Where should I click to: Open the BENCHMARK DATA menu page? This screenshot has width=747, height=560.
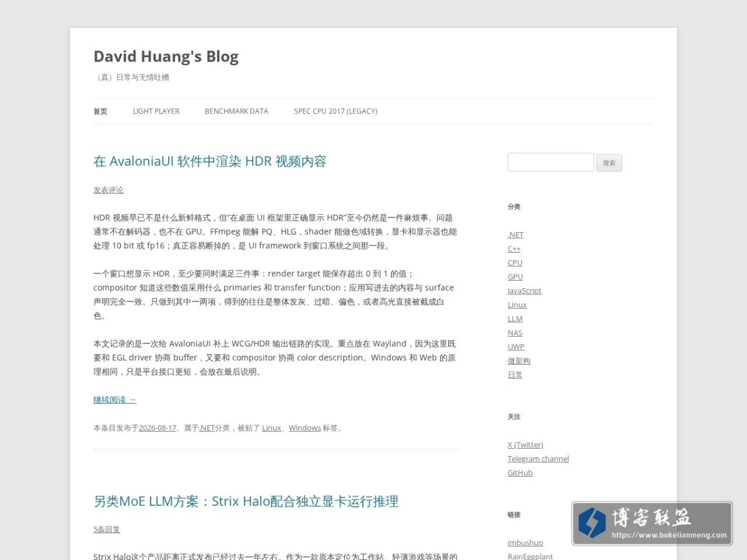(x=237, y=111)
